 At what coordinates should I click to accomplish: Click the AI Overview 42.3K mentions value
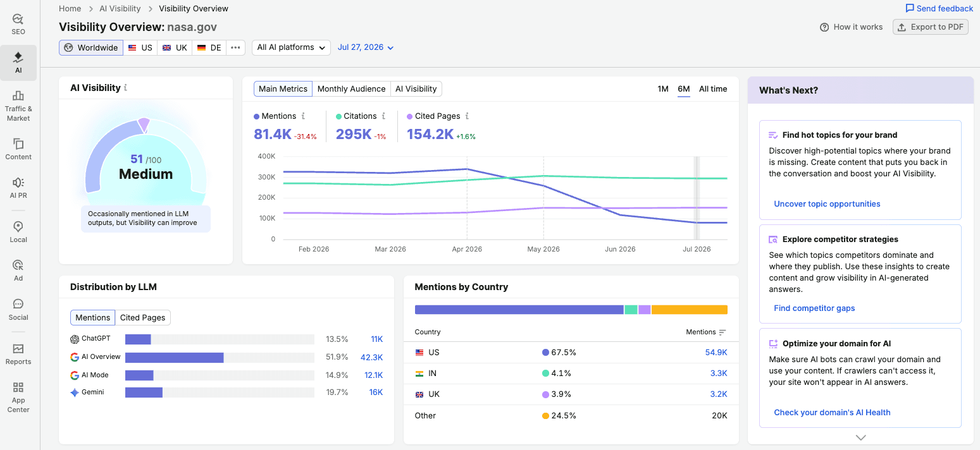coord(371,357)
